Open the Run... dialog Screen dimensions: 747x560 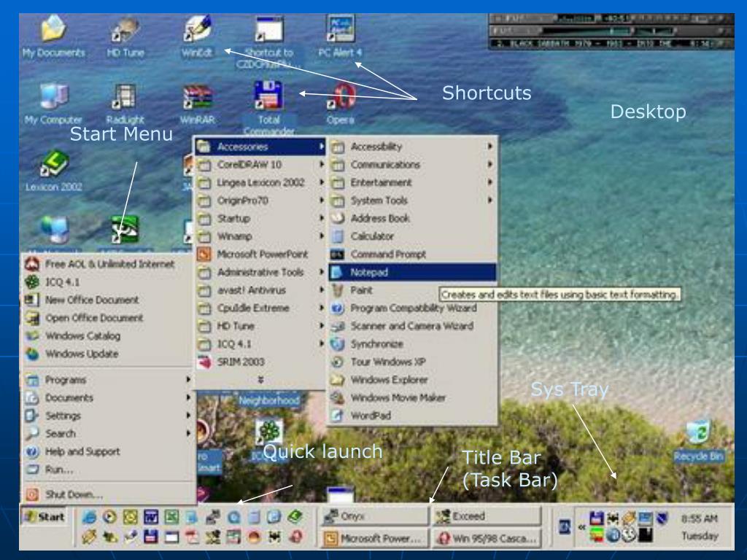[x=108, y=470]
